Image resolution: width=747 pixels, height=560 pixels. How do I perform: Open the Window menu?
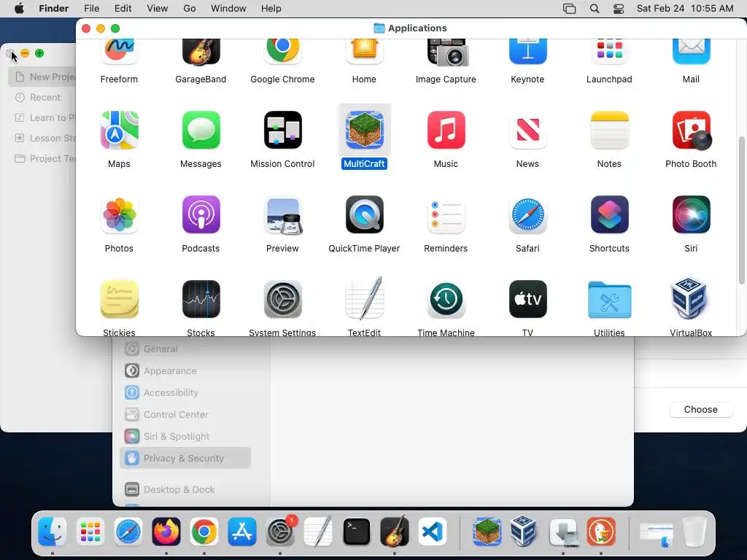click(228, 9)
